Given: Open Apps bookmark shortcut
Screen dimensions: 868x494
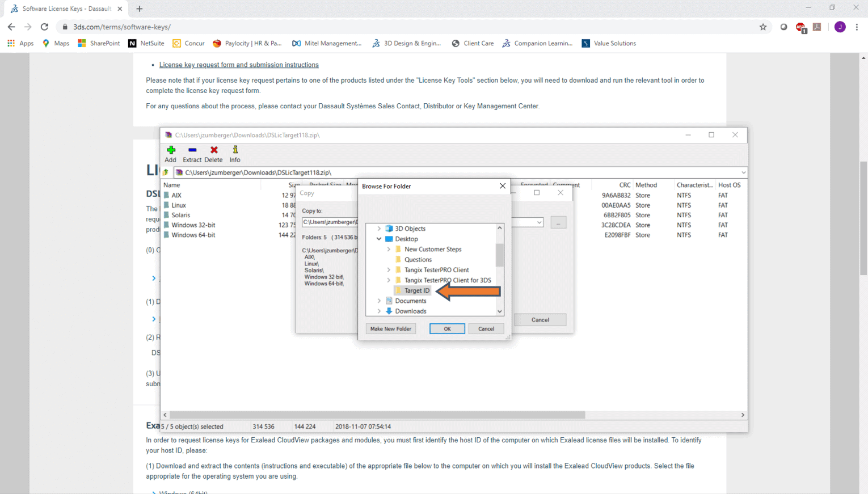Looking at the screenshot, I should 20,43.
